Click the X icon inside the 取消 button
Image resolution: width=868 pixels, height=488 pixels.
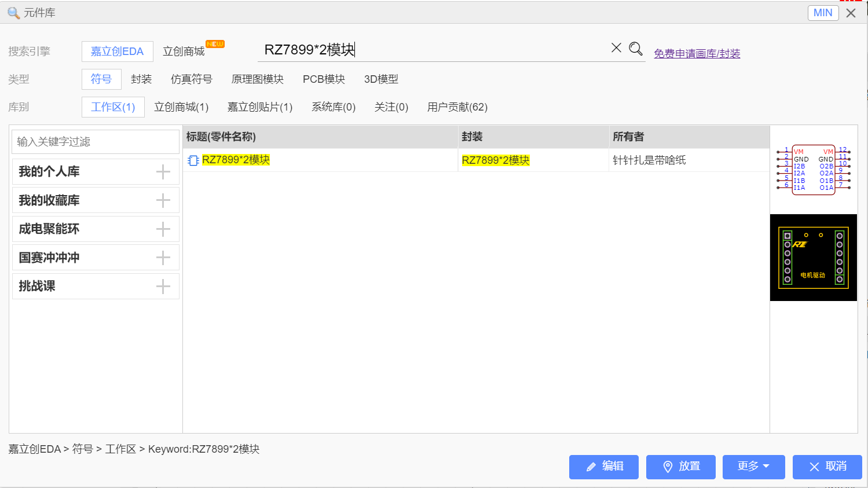[x=814, y=467]
